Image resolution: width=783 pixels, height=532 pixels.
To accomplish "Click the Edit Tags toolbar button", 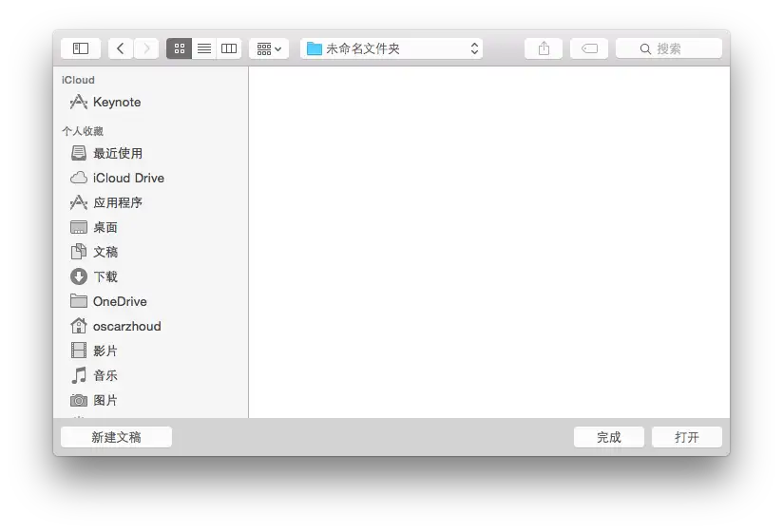I will pyautogui.click(x=589, y=48).
